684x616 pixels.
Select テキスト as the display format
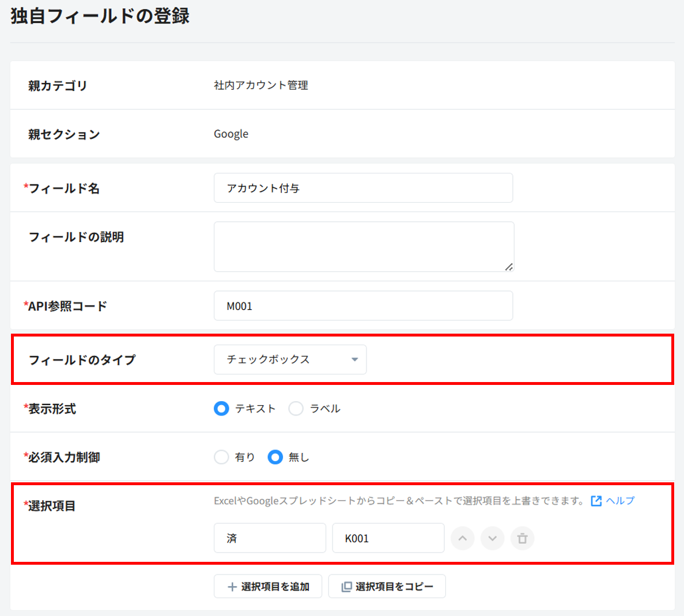point(222,409)
